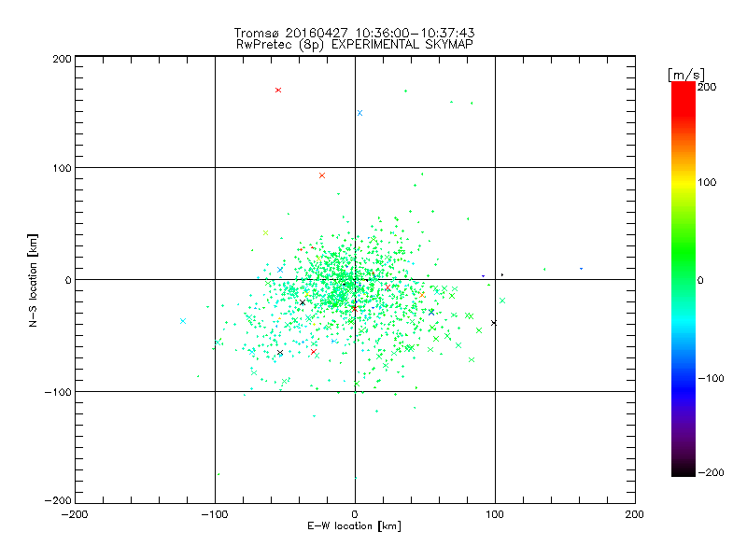Select the blue X marker near the top center

[x=359, y=113]
